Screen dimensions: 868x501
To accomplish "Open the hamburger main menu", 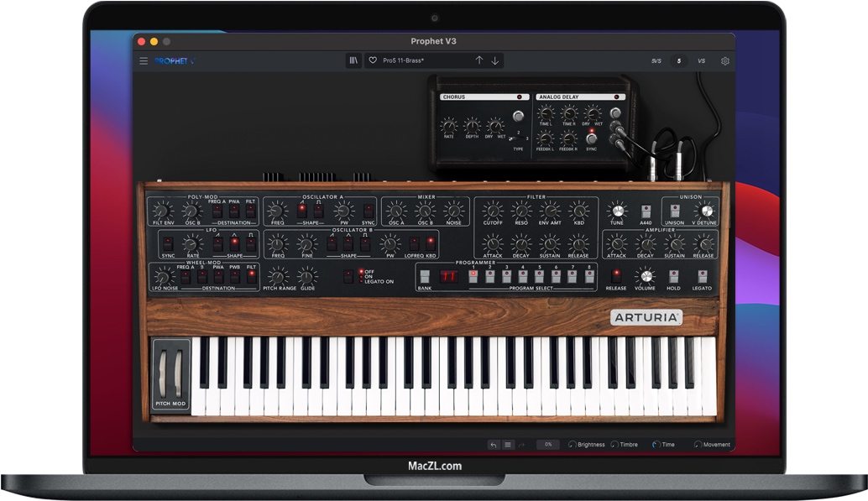I will pyautogui.click(x=144, y=61).
